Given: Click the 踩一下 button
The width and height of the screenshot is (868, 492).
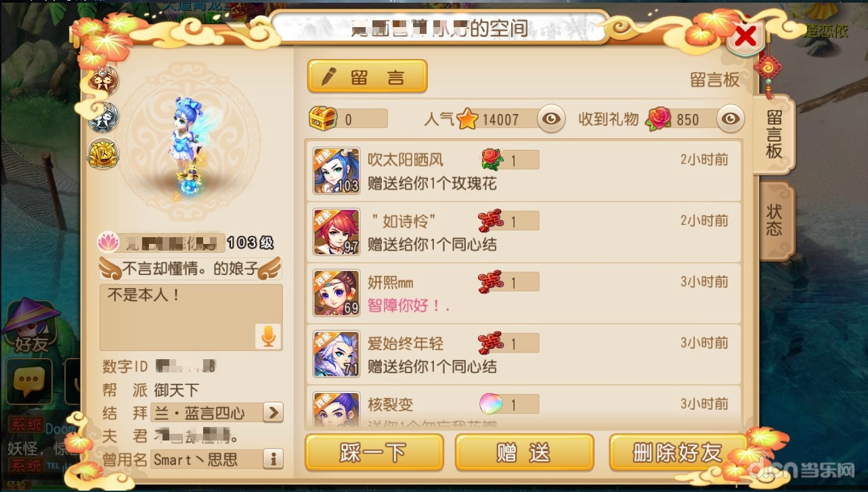Looking at the screenshot, I should tap(374, 452).
